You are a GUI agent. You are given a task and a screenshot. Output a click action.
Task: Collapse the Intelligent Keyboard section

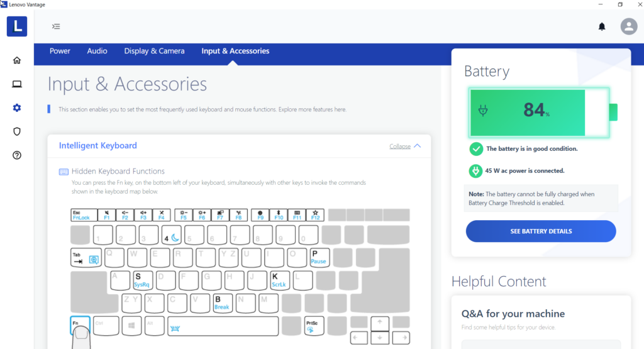point(405,146)
